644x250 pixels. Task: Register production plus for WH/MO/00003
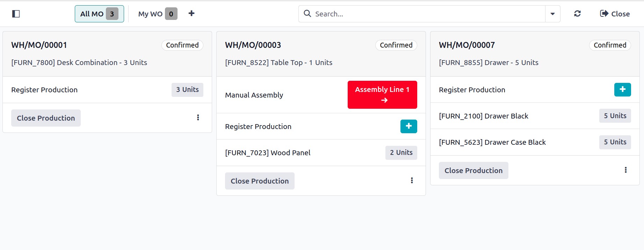[x=409, y=126]
